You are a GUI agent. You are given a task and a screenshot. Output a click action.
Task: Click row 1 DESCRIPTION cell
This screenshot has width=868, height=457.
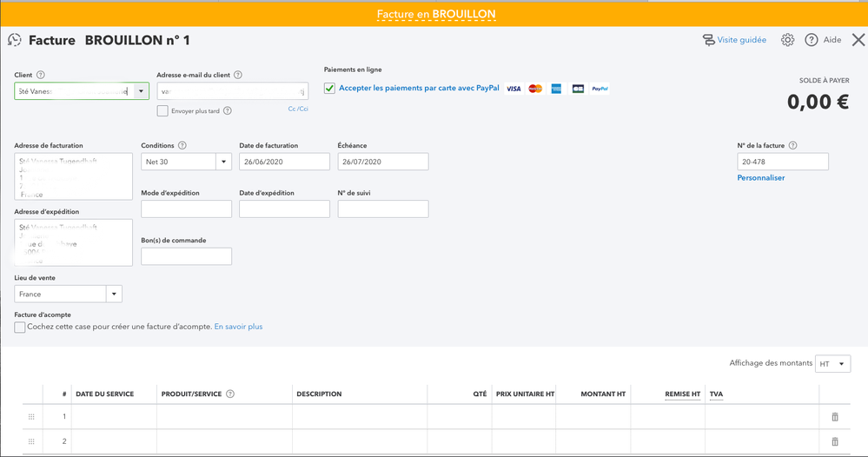click(360, 417)
